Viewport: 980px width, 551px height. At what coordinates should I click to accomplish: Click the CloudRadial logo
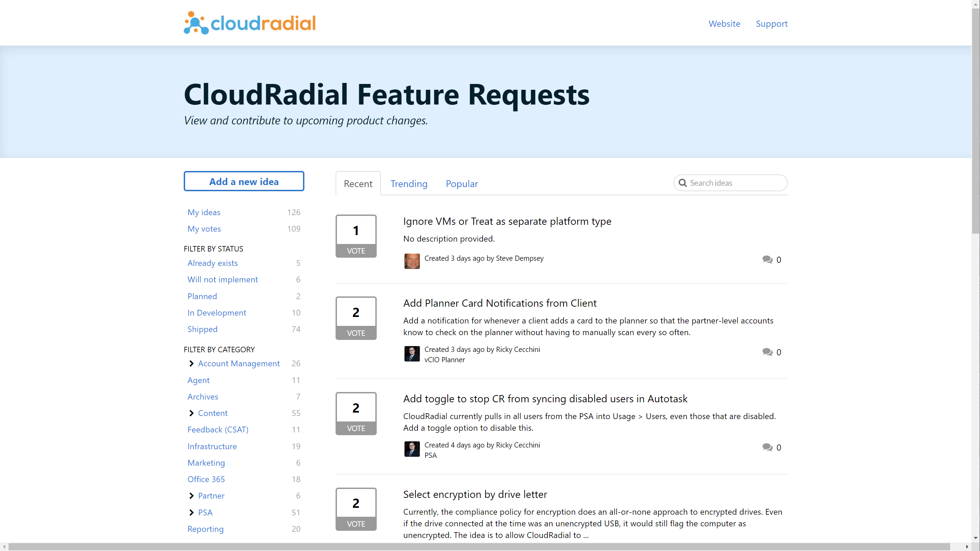coord(250,23)
